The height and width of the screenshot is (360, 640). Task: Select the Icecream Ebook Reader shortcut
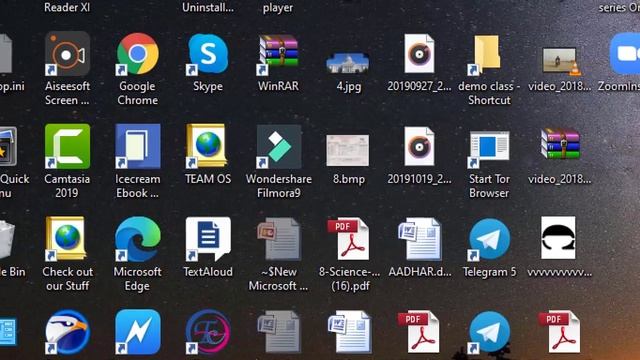point(138,147)
